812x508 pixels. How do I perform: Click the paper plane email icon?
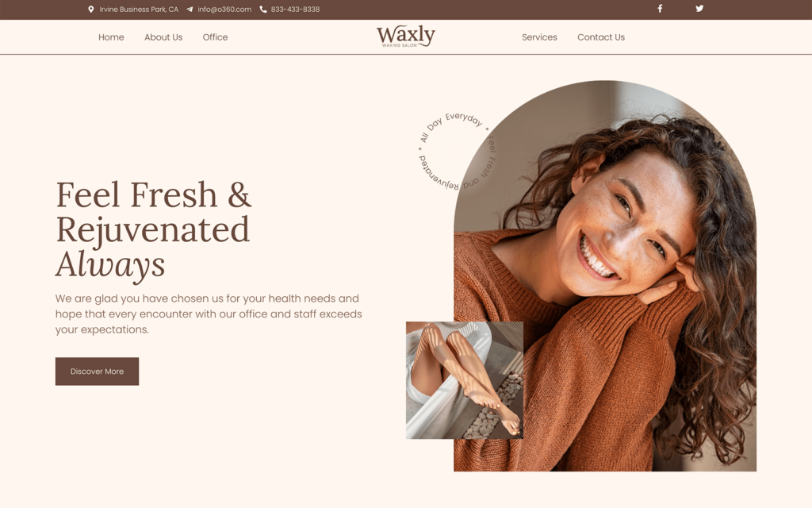point(190,10)
